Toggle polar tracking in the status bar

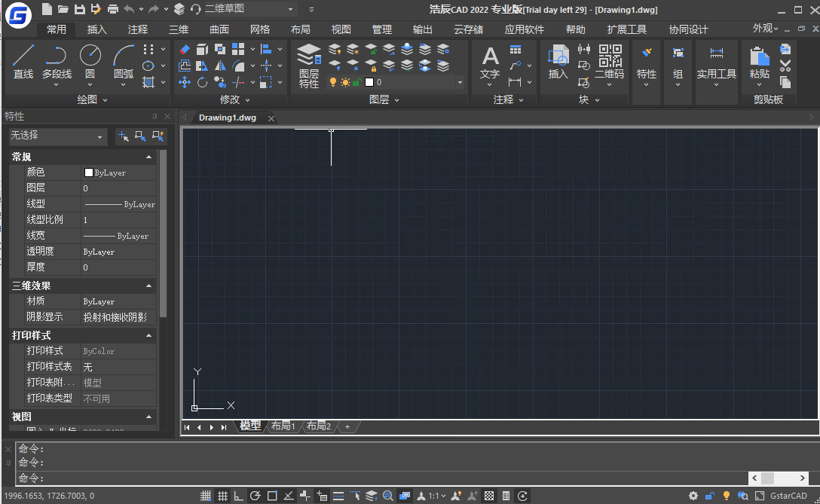tap(255, 496)
